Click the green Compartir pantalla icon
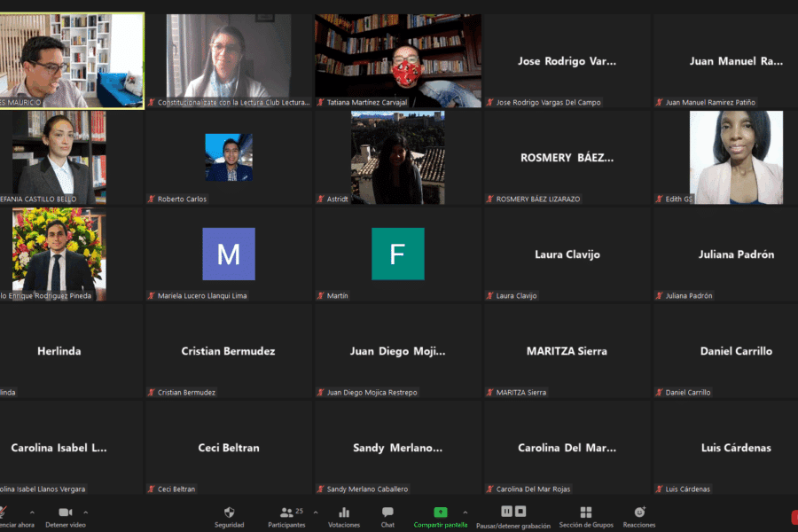The height and width of the screenshot is (532, 798). 440,512
